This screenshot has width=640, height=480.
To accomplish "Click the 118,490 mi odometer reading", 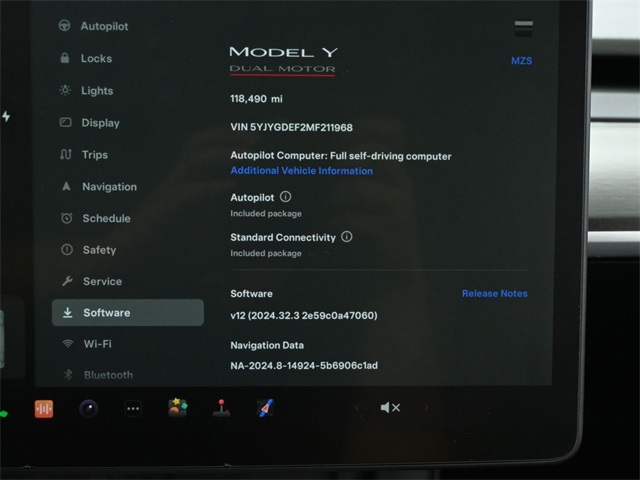I will tap(256, 99).
